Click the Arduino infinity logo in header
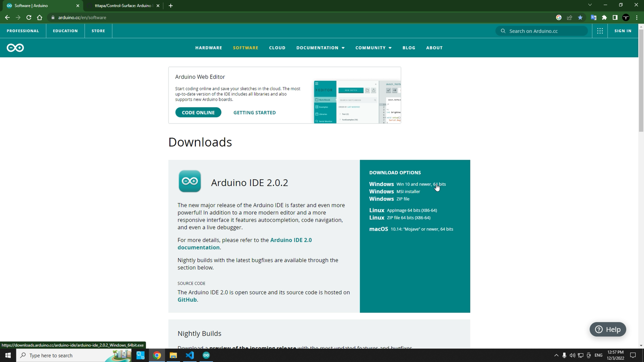 [15, 48]
